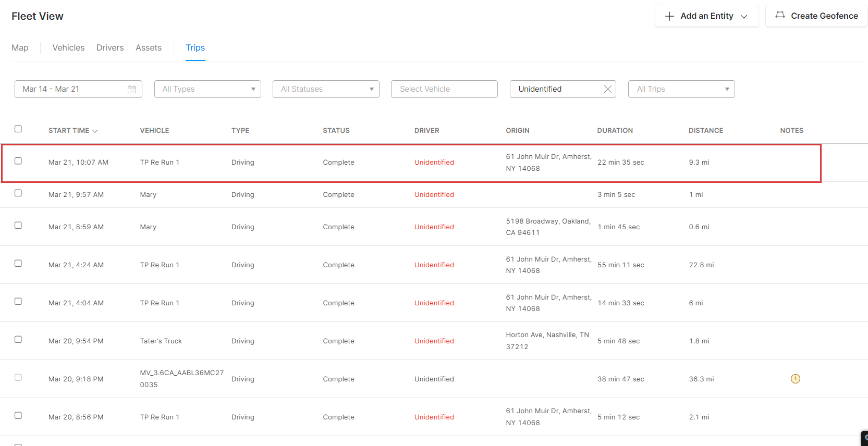Click the Type column header
868x446 pixels.
(x=240, y=131)
